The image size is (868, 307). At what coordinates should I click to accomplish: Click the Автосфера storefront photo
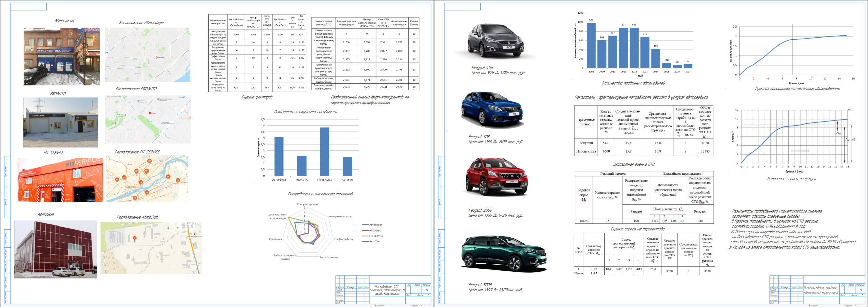62,56
